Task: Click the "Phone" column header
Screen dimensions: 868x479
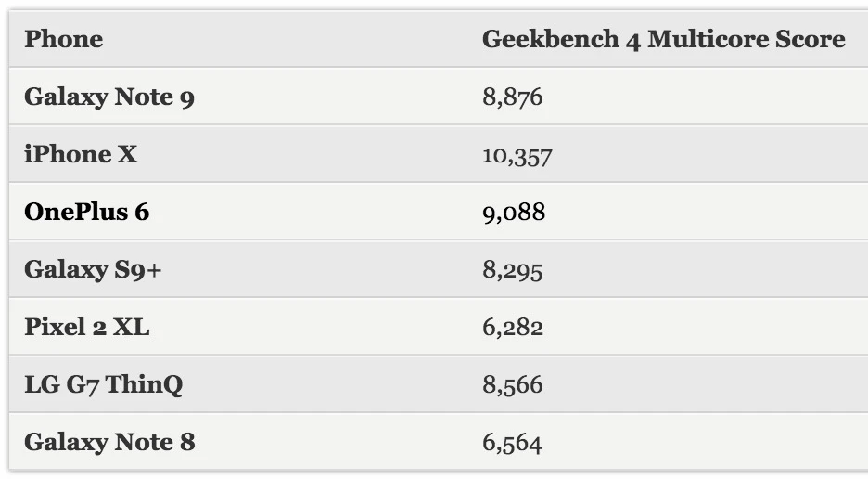Action: pyautogui.click(x=63, y=40)
